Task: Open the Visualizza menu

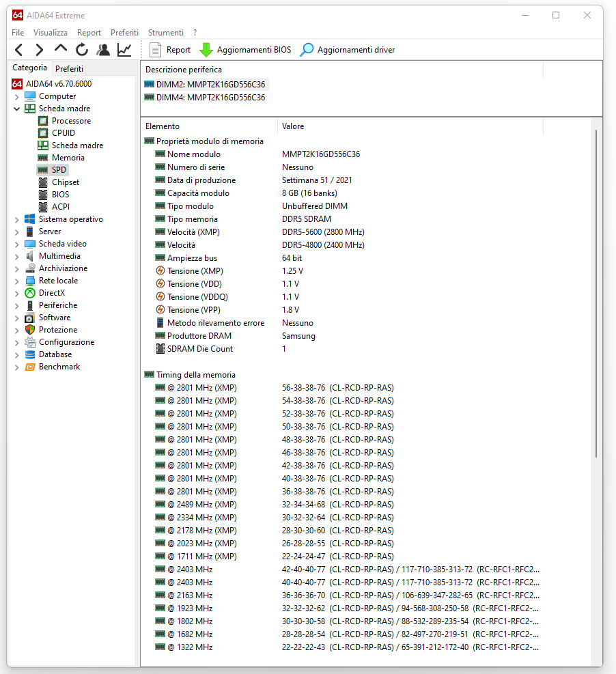Action: (x=51, y=33)
